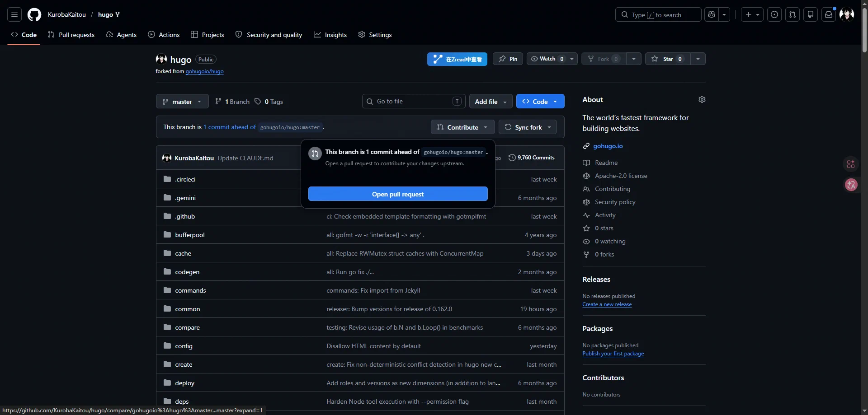This screenshot has height=415, width=868.
Task: Click the floating translate extension icon
Action: coord(851,185)
